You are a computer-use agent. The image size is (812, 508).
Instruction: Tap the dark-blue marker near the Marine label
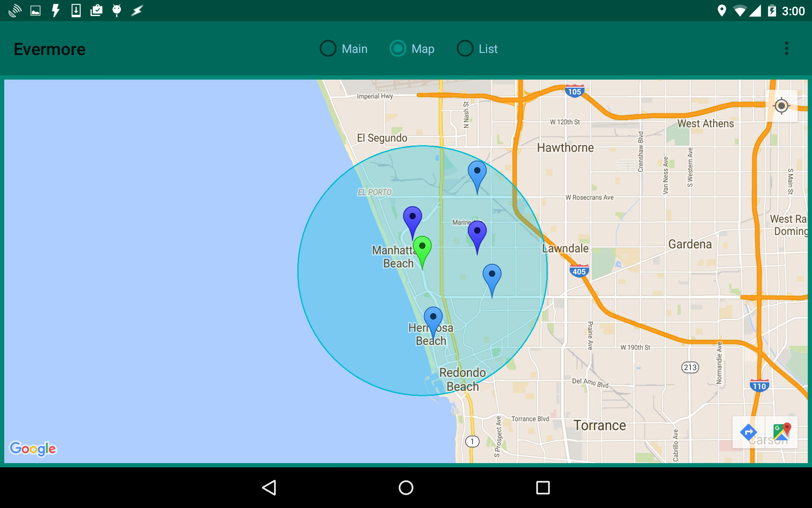477,232
